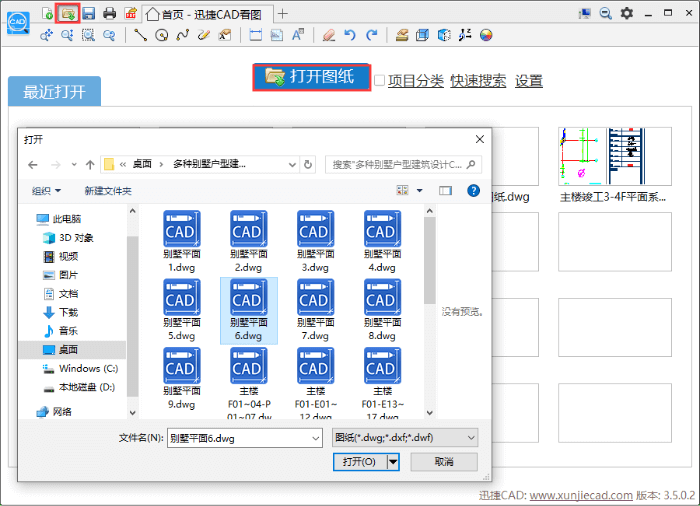
Task: Switch to 首页 - 迅捷CAD看图 tab
Action: click(207, 14)
